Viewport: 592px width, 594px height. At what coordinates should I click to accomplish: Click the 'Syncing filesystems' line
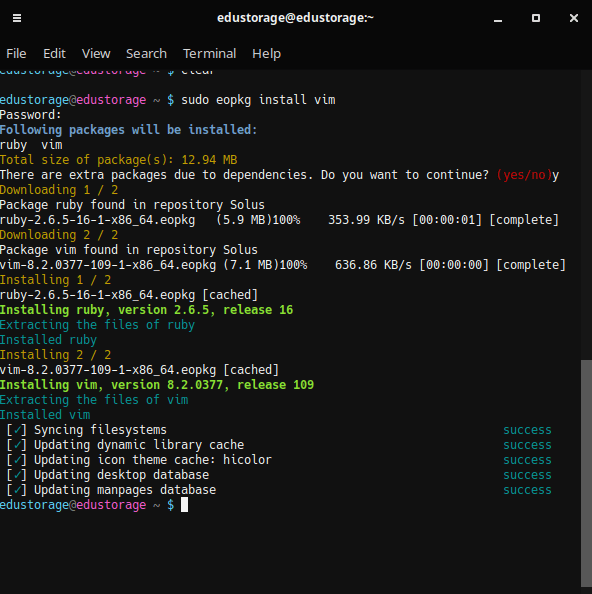pos(100,430)
